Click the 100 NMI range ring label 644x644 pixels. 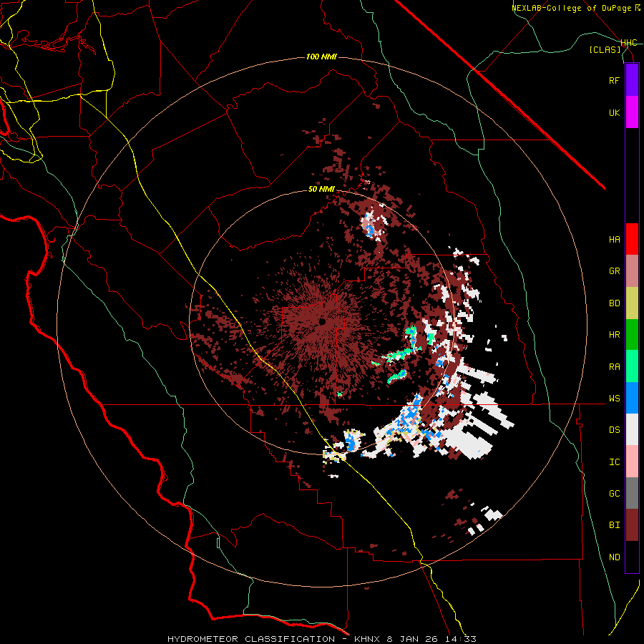coord(321,57)
